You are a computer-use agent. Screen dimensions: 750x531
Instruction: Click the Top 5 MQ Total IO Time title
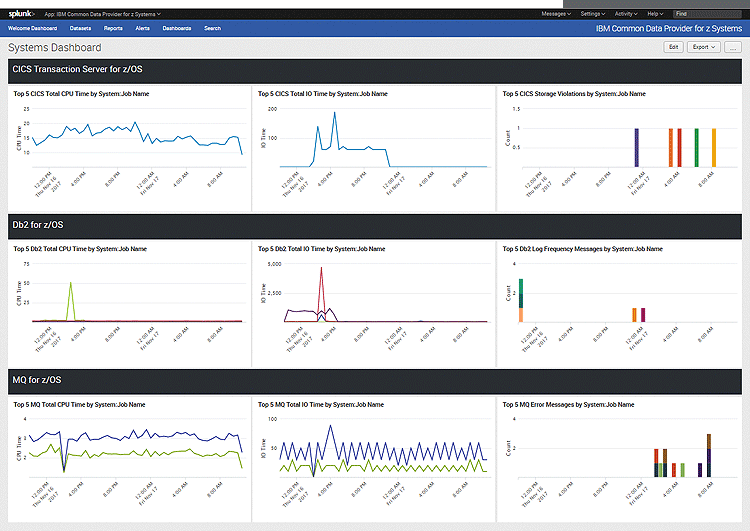click(x=321, y=405)
